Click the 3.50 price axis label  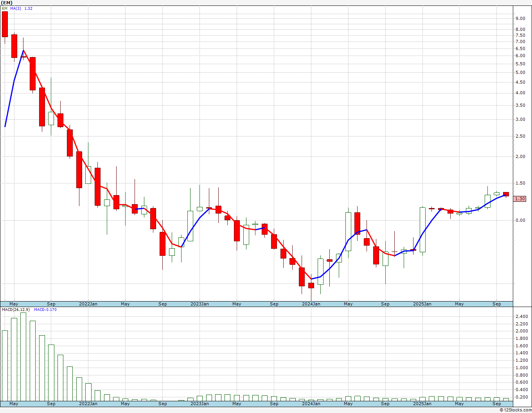click(520, 105)
